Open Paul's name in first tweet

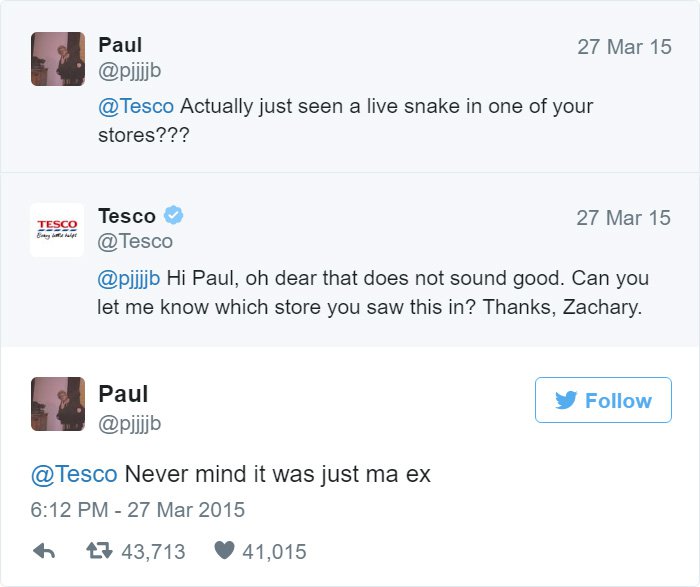coord(120,45)
